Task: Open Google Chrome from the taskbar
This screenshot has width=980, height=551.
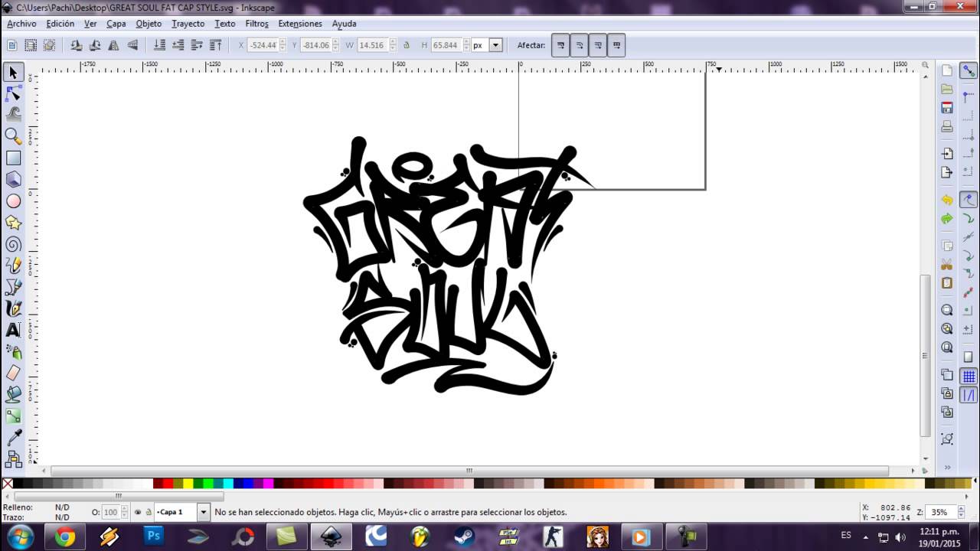Action: [x=65, y=537]
